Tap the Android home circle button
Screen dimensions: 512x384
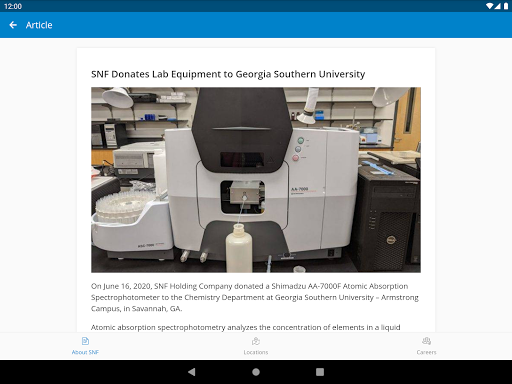[x=256, y=372]
